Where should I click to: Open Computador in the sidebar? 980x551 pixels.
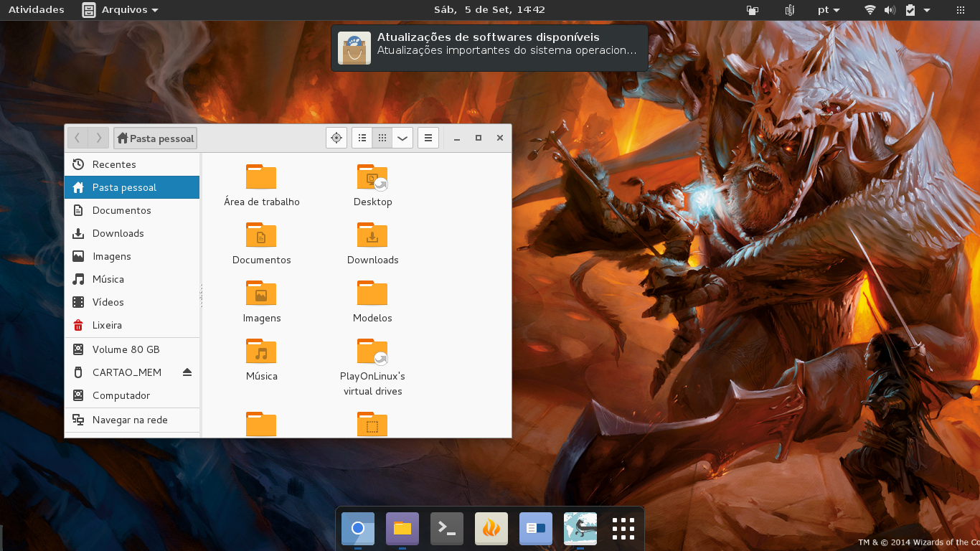click(x=132, y=395)
